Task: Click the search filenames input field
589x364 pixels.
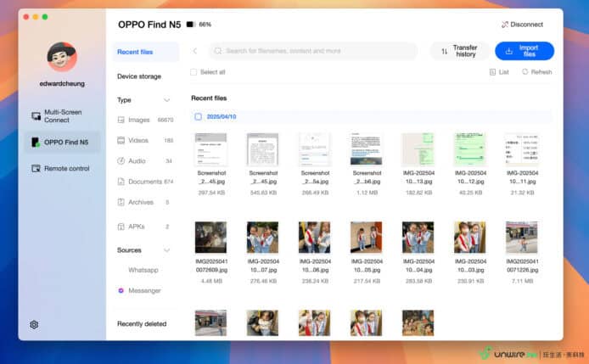Action: point(314,51)
